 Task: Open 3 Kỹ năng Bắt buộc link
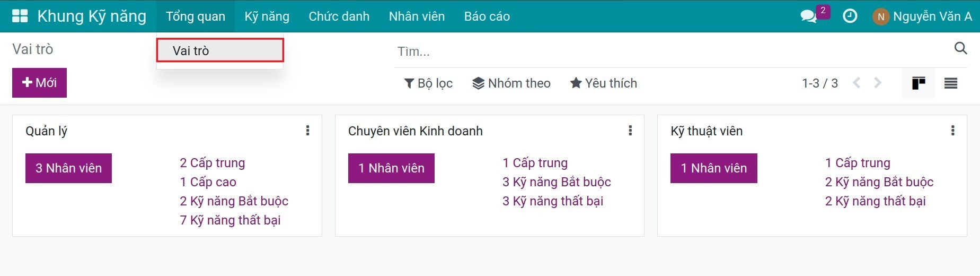pos(557,182)
